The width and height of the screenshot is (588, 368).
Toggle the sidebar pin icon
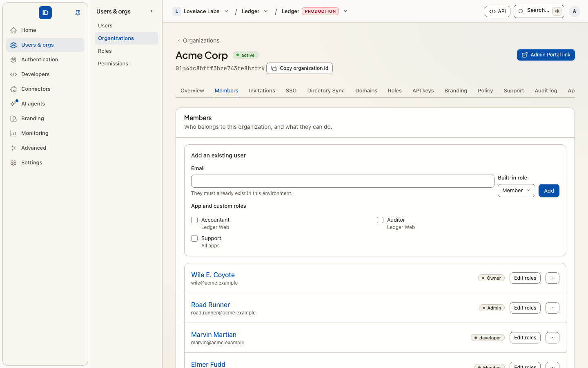tap(78, 13)
